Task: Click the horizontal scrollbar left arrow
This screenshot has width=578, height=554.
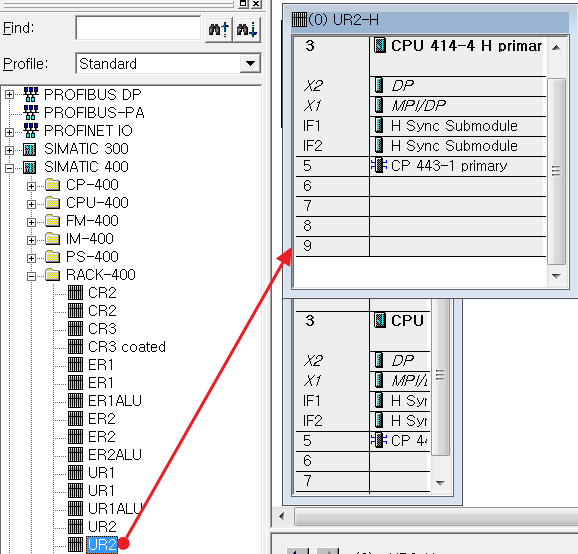Action: (x=282, y=516)
